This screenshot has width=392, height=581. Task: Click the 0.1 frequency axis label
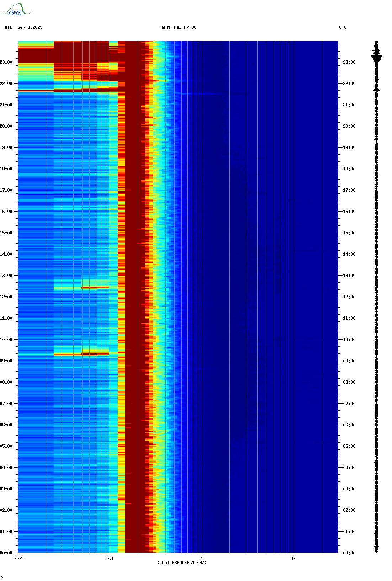click(110, 559)
